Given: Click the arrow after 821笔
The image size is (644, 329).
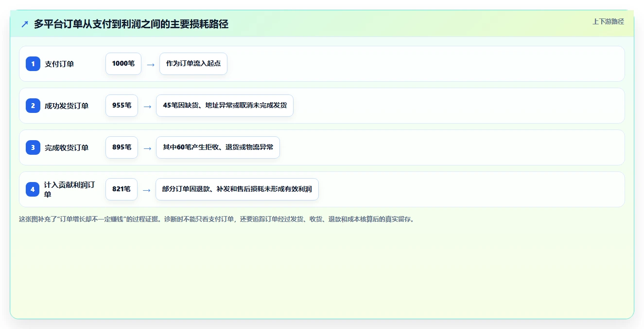Looking at the screenshot, I should [x=147, y=190].
